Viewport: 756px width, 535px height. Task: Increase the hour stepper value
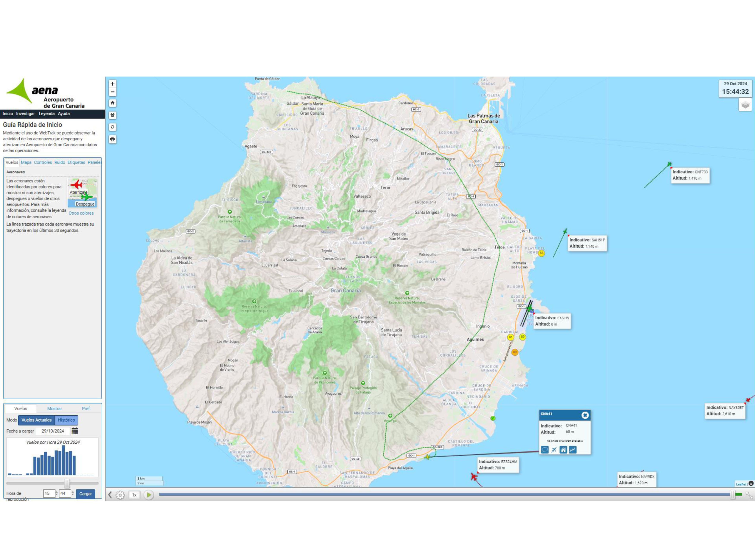click(57, 492)
